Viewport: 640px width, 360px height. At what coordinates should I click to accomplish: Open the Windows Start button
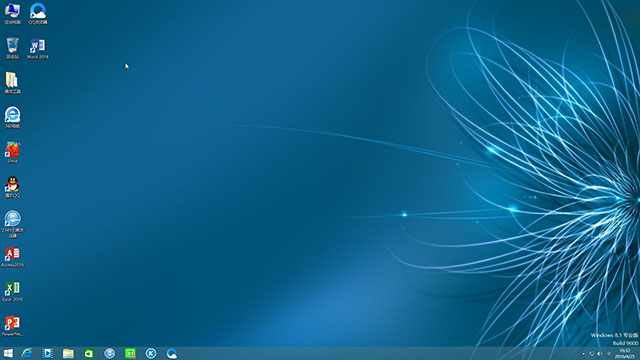[8, 353]
